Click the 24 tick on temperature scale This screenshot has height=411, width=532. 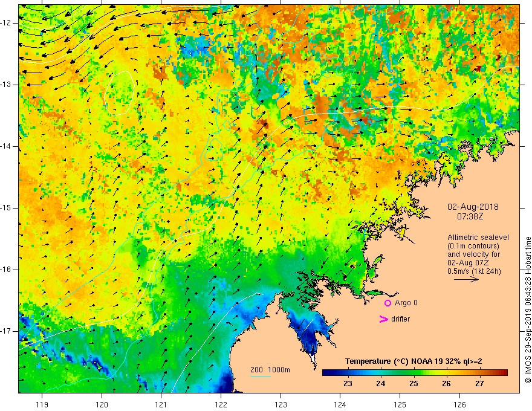coord(381,384)
